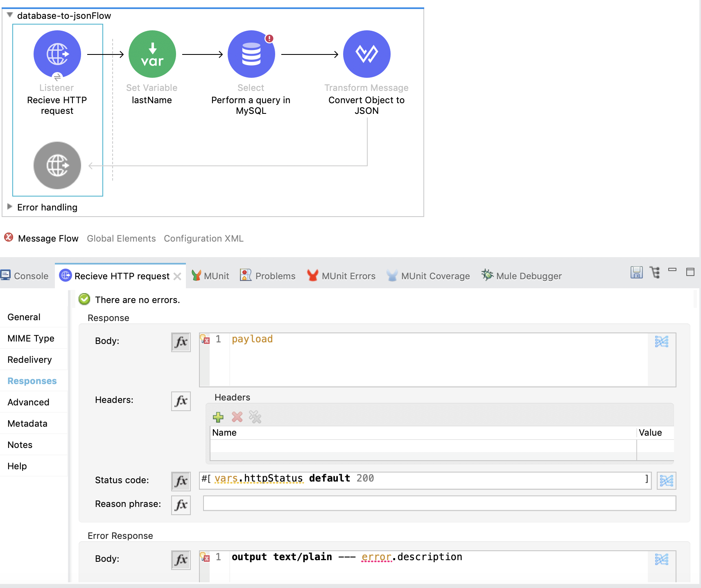Click the Reason phrase input field
701x588 pixels.
[x=439, y=503]
